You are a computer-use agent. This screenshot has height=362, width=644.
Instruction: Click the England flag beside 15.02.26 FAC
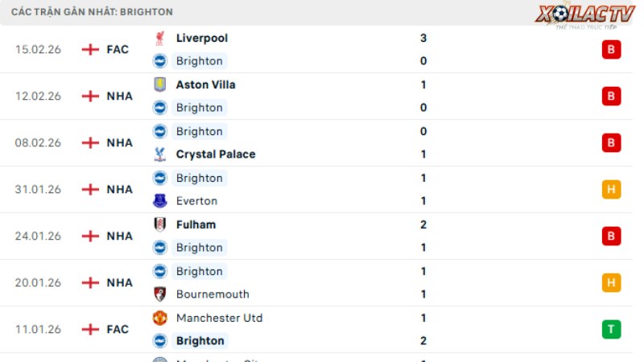tap(90, 49)
